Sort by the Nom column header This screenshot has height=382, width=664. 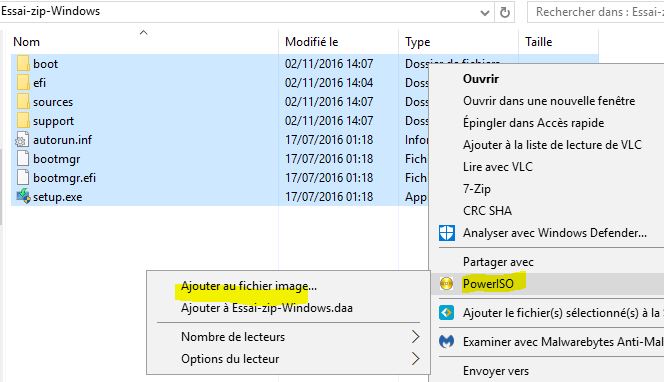26,42
